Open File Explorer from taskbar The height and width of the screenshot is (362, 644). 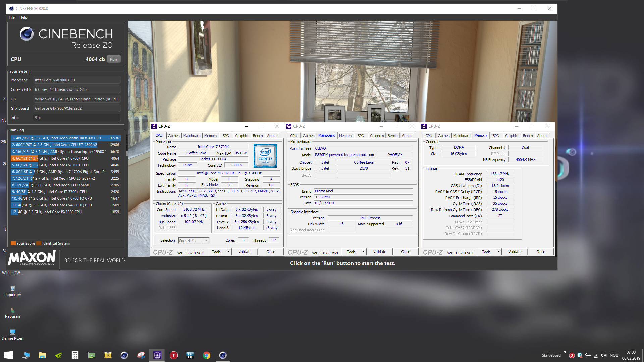42,355
